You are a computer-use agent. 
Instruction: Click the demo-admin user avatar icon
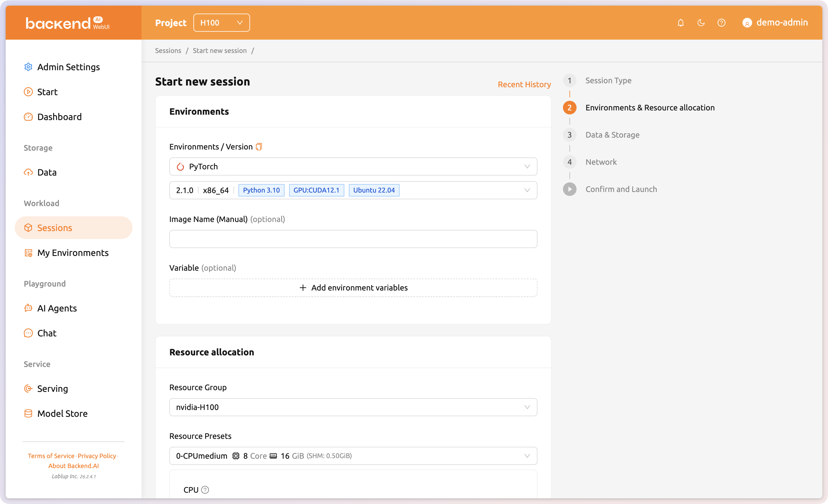(747, 23)
